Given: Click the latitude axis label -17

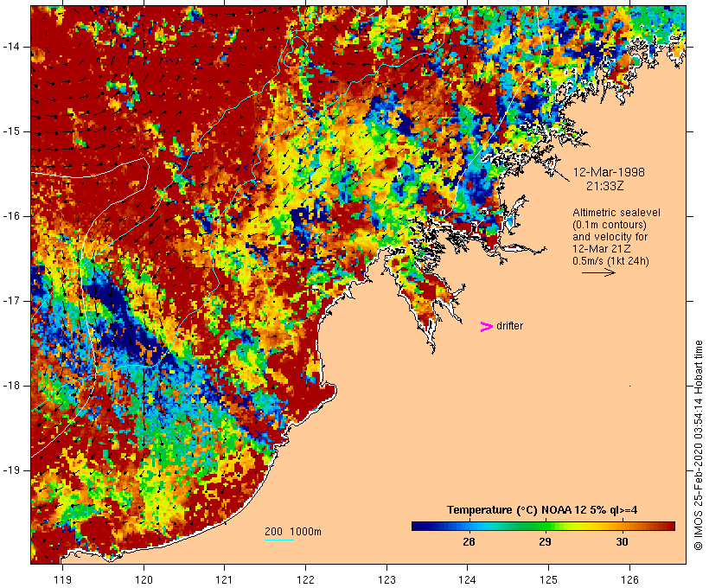Looking at the screenshot, I should (11, 301).
